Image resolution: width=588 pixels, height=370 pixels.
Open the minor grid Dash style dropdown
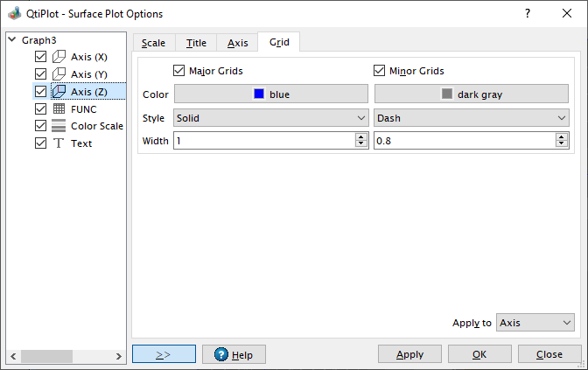point(472,117)
